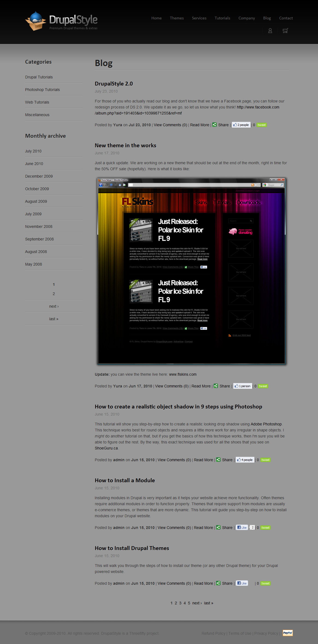Click share icon on Install a Module post
318x644 pixels.
(x=218, y=527)
